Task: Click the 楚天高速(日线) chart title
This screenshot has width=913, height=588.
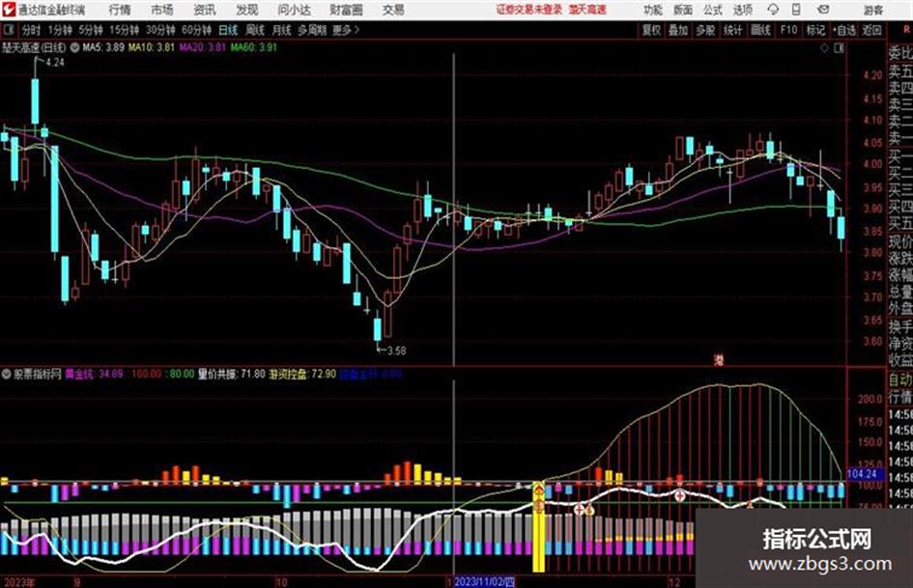Action: click(34, 47)
